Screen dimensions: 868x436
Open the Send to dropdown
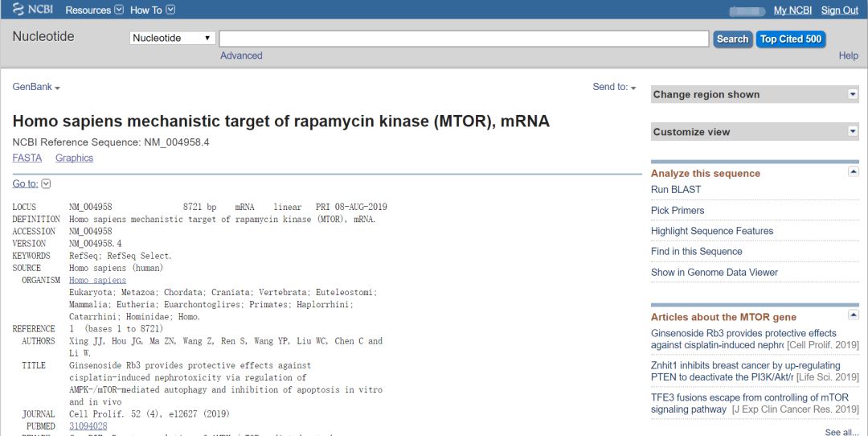[614, 87]
